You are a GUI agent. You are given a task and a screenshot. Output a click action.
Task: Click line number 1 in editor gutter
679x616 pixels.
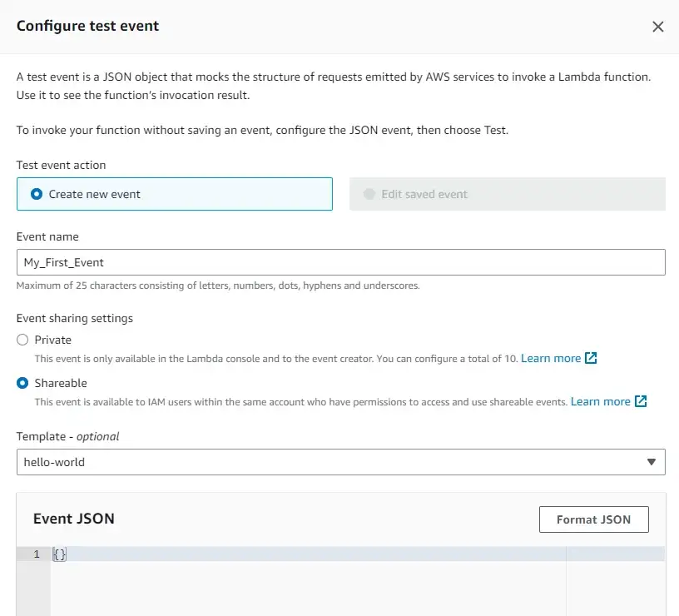pyautogui.click(x=37, y=554)
